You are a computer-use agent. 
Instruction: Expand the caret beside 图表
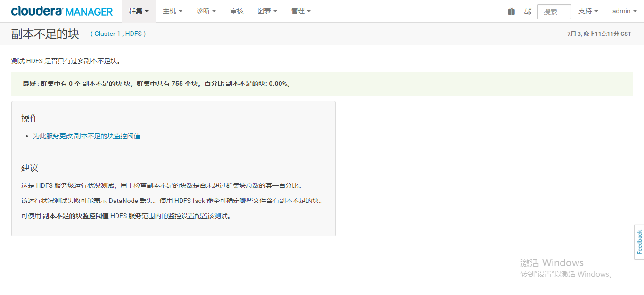click(275, 11)
